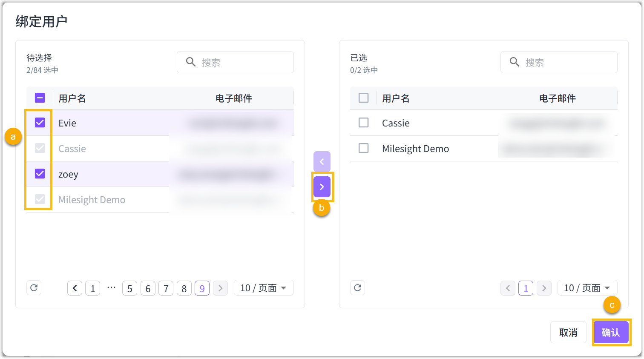Toggle select-all checkbox in 待选择 header
Screen dimensions: 644x359
point(40,98)
